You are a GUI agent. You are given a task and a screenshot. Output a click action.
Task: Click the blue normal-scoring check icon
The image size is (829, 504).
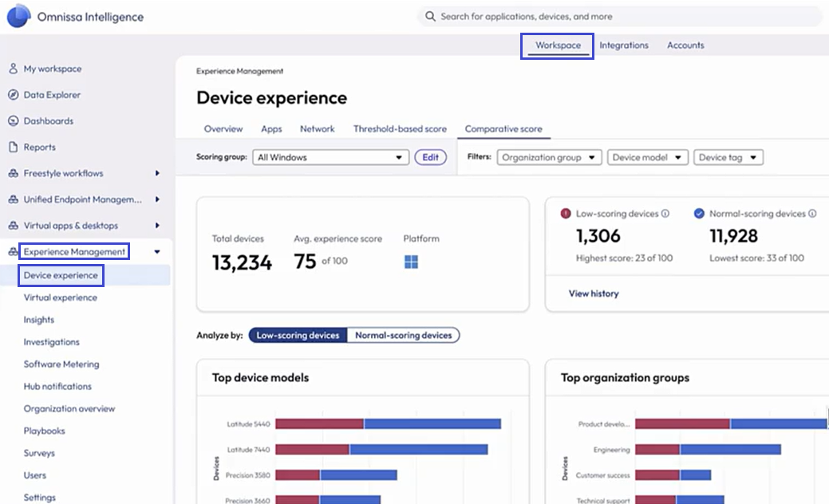click(699, 214)
